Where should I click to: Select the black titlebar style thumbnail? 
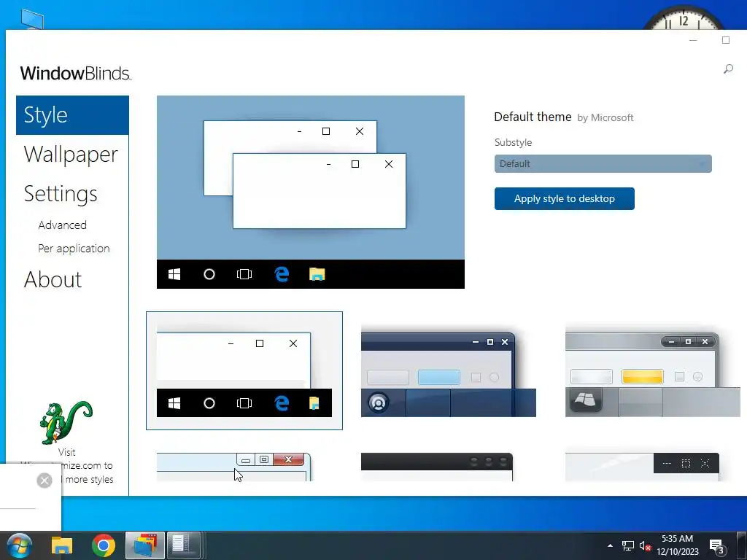point(437,467)
